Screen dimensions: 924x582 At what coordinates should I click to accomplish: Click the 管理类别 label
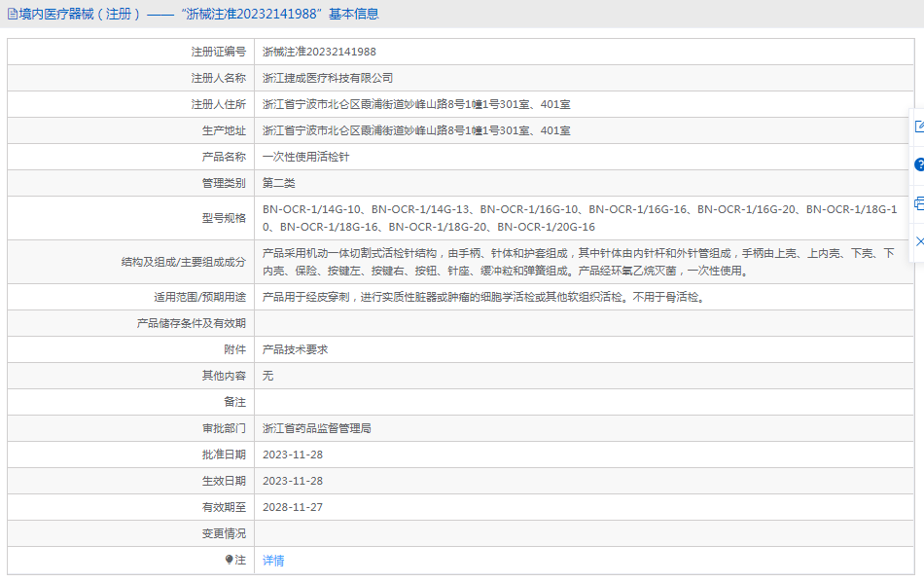(224, 183)
